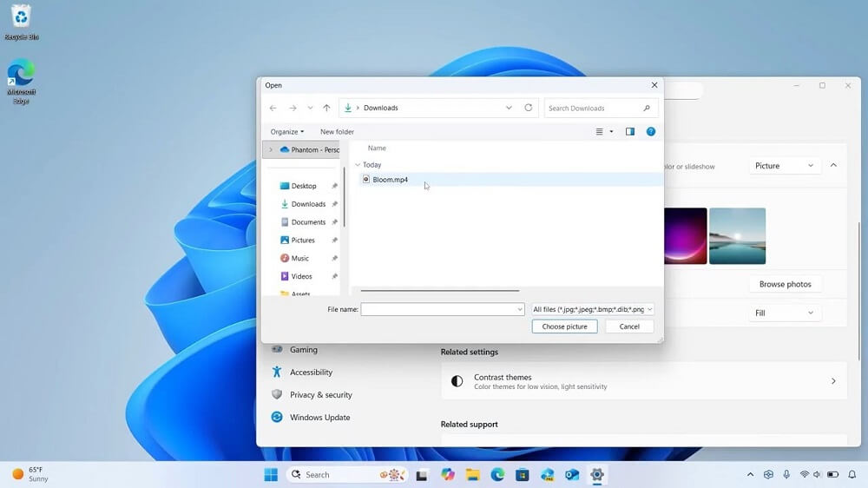Open File Explorer from the taskbar
This screenshot has height=488, width=868.
click(x=472, y=475)
